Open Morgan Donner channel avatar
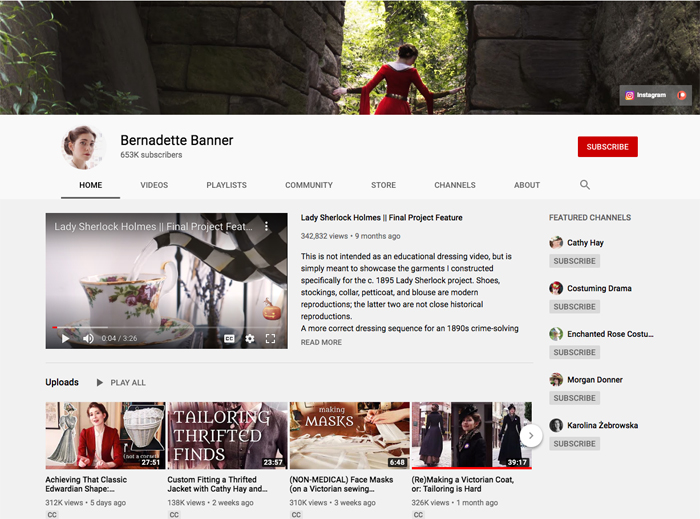700x519 pixels. point(556,379)
